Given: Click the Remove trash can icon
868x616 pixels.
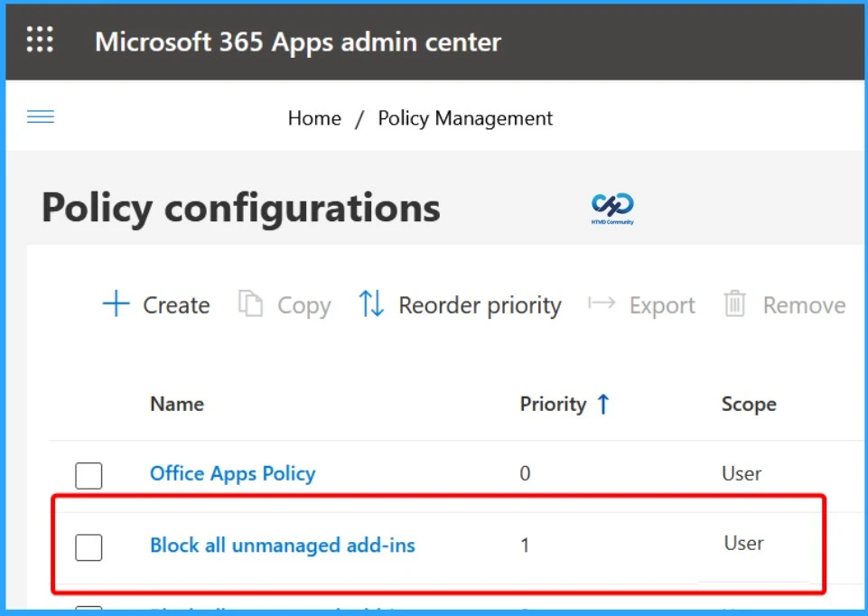Looking at the screenshot, I should pyautogui.click(x=734, y=303).
